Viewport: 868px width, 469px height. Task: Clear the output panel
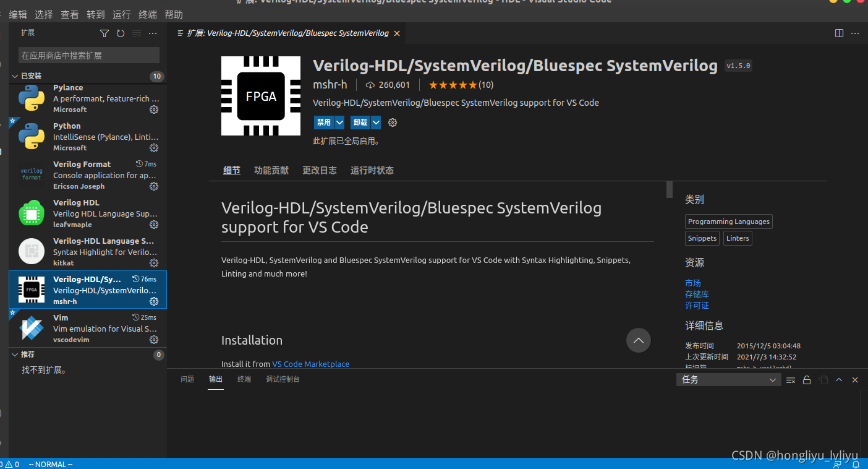click(791, 380)
